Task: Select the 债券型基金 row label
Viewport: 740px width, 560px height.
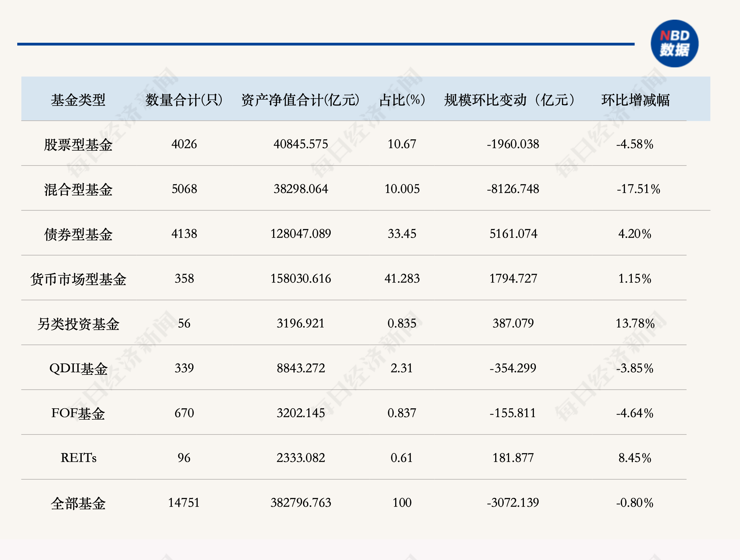Action: click(78, 234)
